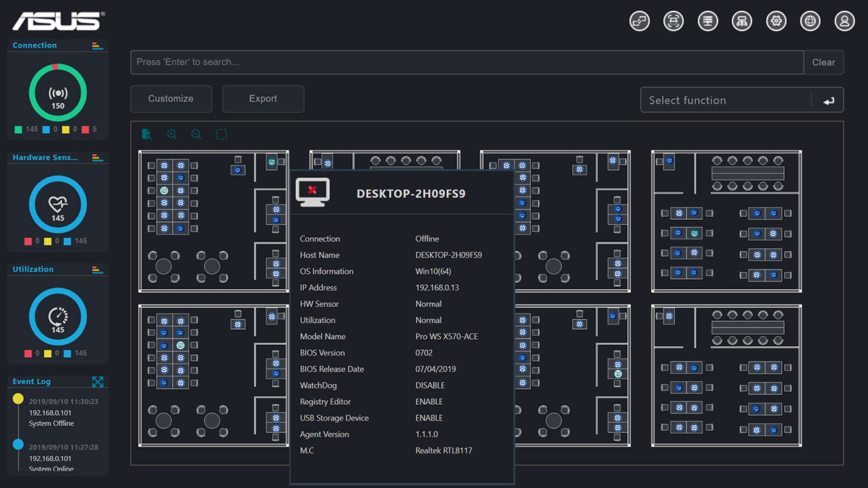Clear the search field with Clear button
The width and height of the screenshot is (868, 488).
click(823, 62)
